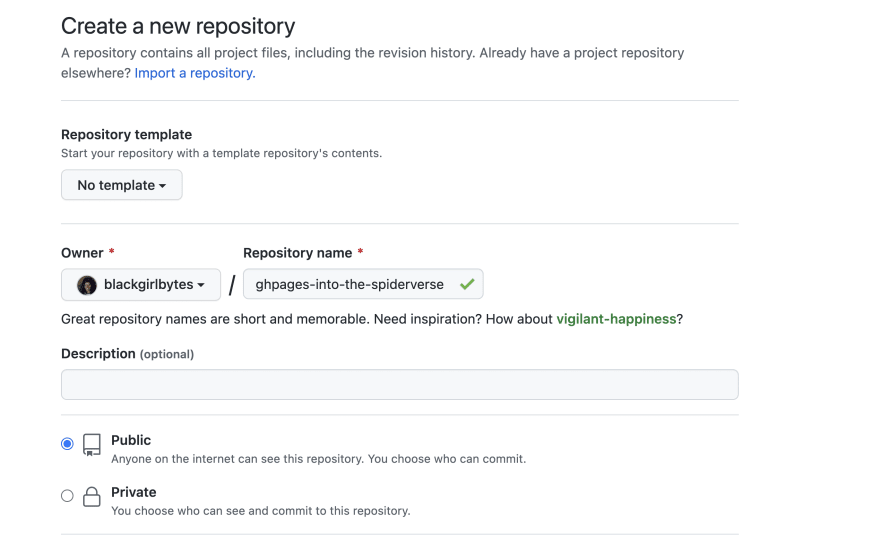Click the Description input field

point(400,385)
